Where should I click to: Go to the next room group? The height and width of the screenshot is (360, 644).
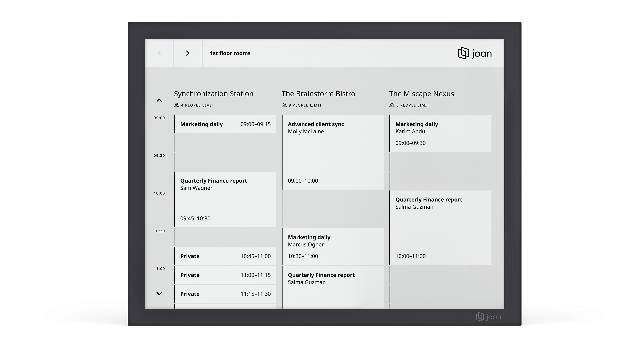click(188, 53)
